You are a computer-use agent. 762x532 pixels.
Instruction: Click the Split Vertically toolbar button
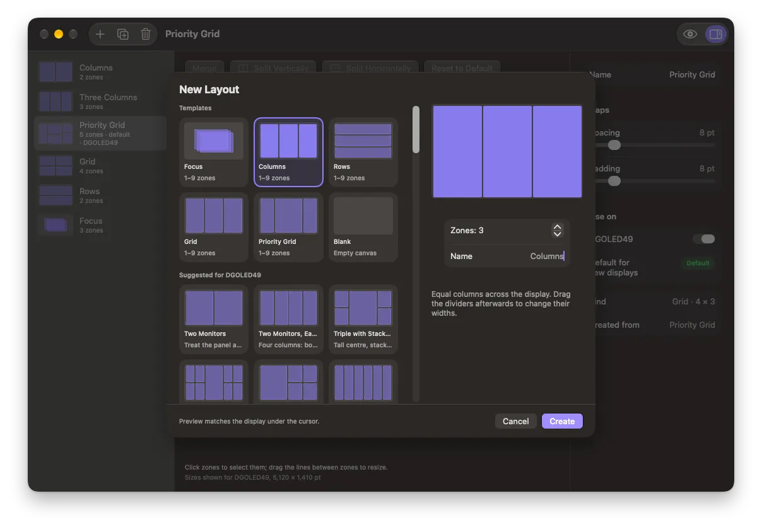(x=273, y=68)
